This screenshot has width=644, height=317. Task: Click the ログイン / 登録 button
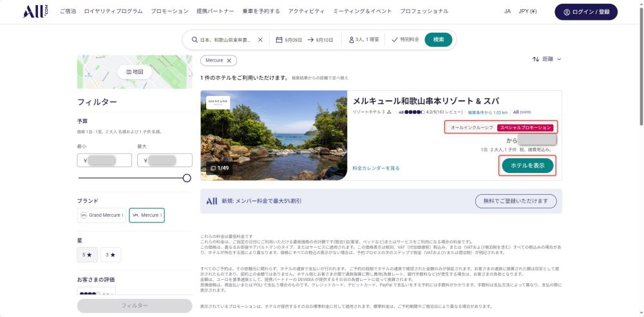[x=586, y=12]
